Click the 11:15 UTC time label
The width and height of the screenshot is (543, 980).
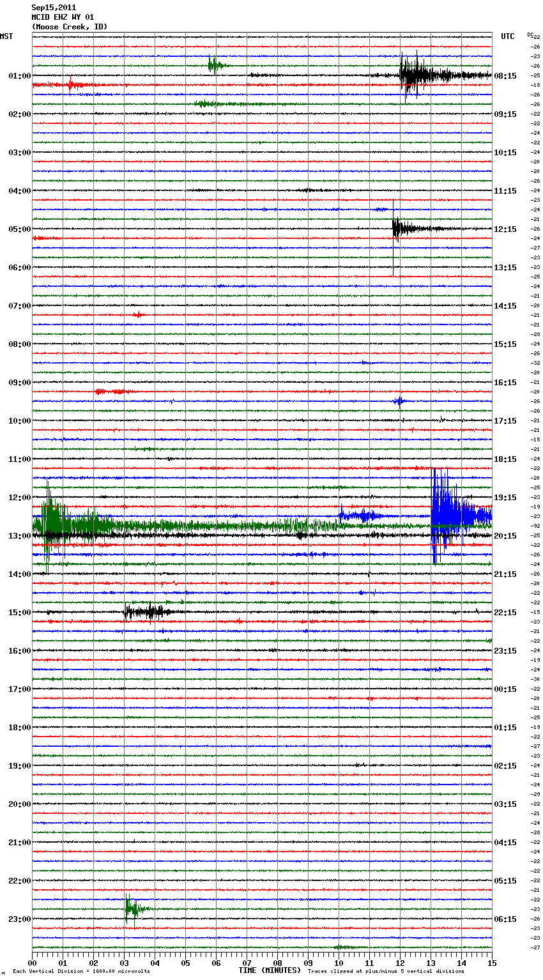pos(505,191)
